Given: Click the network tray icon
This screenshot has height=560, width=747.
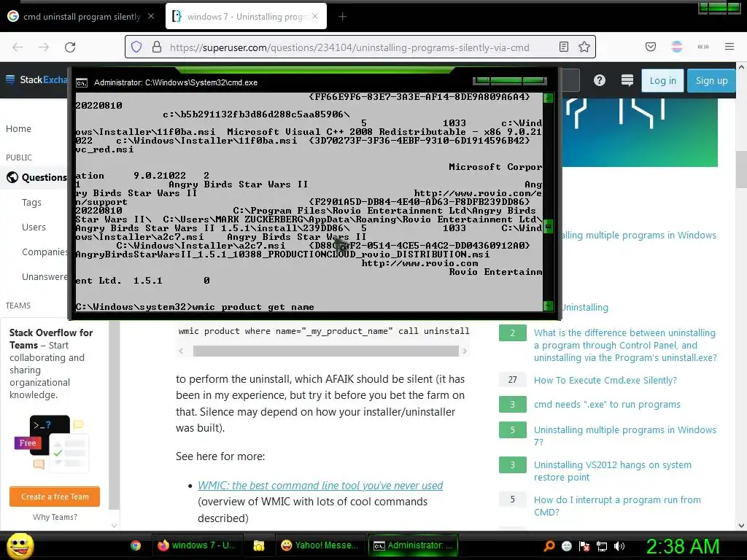Looking at the screenshot, I should click(x=602, y=546).
